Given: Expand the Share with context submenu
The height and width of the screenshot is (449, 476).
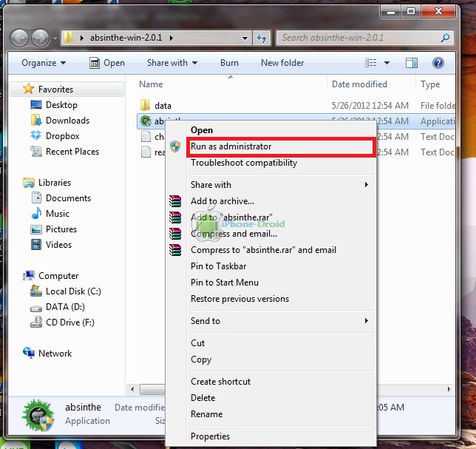Looking at the screenshot, I should click(367, 184).
